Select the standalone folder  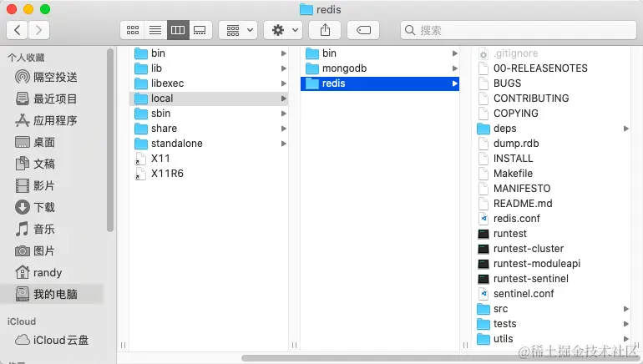pyautogui.click(x=208, y=144)
